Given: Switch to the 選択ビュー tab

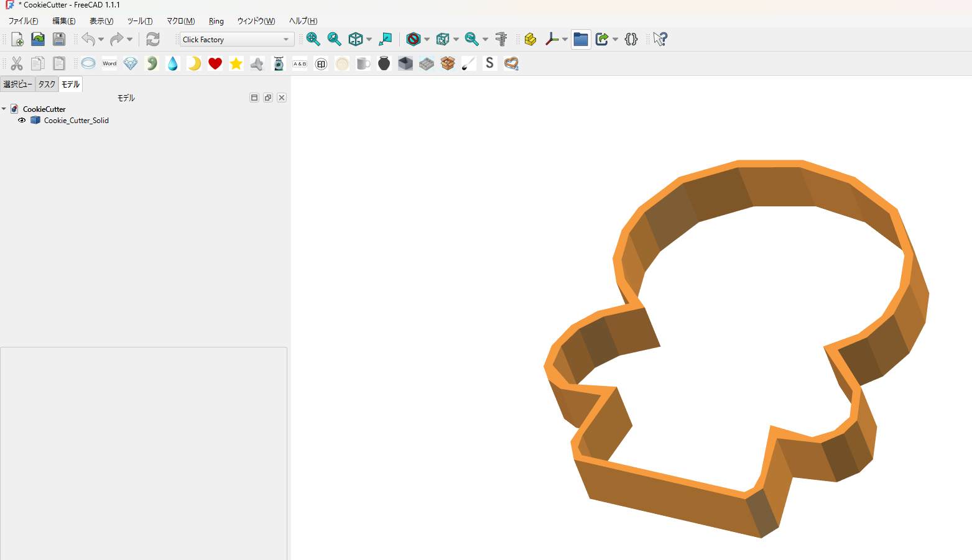Looking at the screenshot, I should pyautogui.click(x=17, y=85).
